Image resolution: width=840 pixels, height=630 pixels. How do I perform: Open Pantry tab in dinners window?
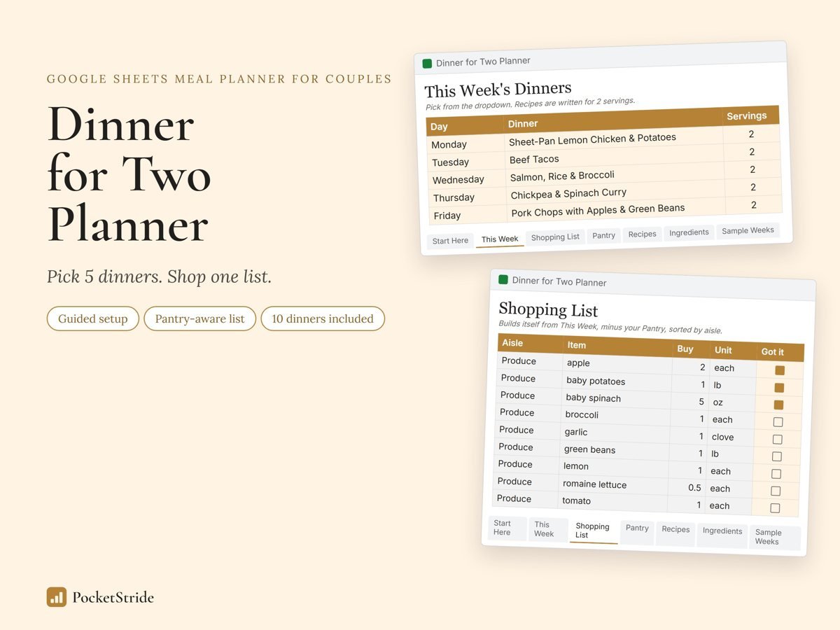(603, 235)
